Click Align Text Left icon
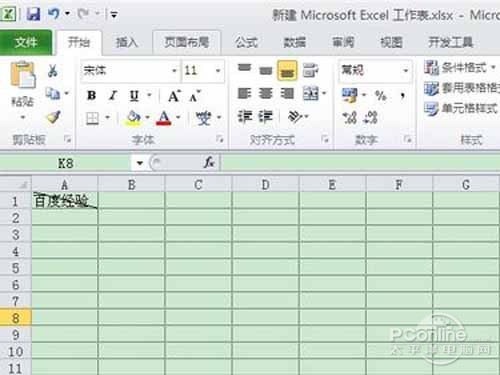This screenshot has width=500, height=375. click(x=244, y=94)
